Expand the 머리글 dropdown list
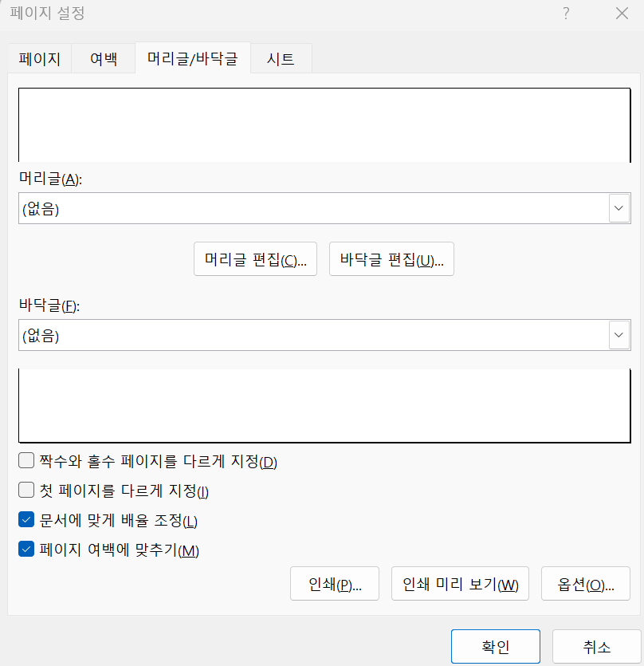Image resolution: width=644 pixels, height=666 pixels. coord(618,207)
